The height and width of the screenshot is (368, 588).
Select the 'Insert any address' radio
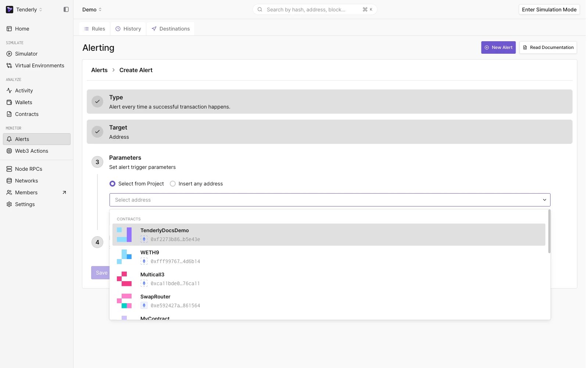coord(173,184)
